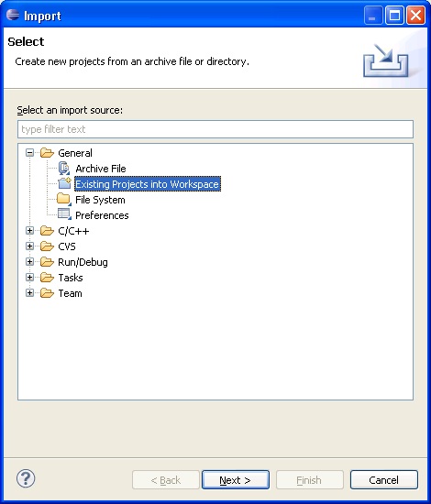Click the Archive File import icon
Image resolution: width=431 pixels, height=504 pixels.
point(64,168)
